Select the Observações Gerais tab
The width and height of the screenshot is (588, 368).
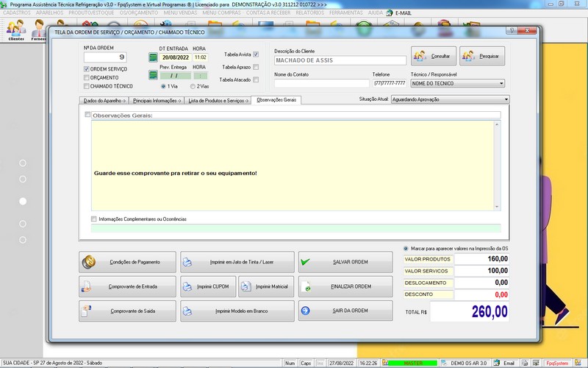pos(276,100)
